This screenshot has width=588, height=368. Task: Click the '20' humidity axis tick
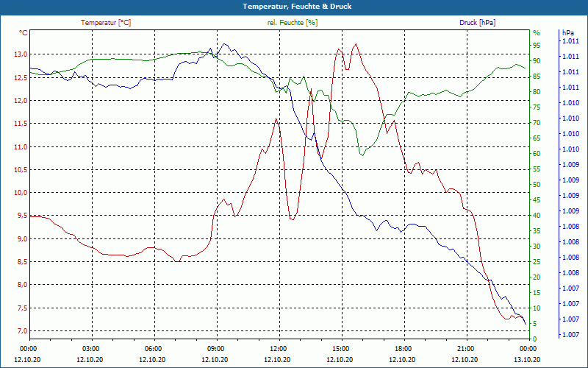(537, 277)
